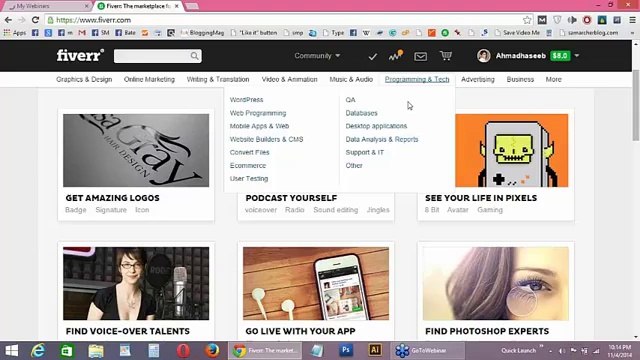Select Convert Files subcategory
The image size is (640, 360).
pyautogui.click(x=249, y=152)
